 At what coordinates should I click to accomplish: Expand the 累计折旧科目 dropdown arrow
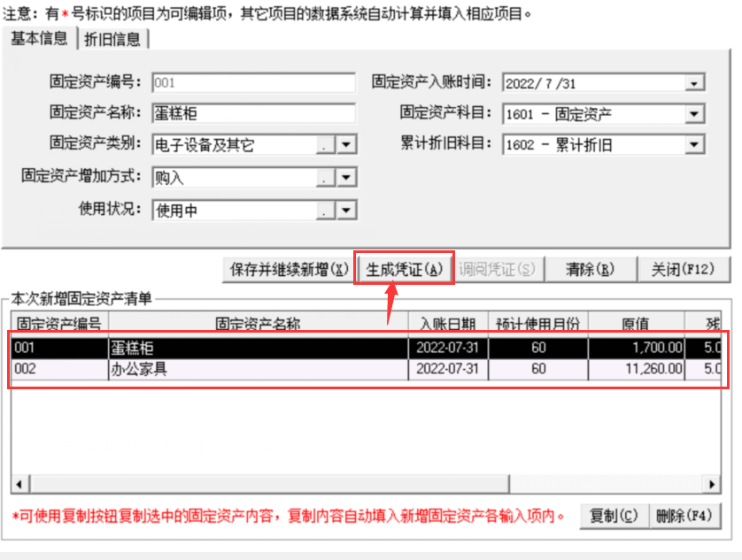(694, 145)
